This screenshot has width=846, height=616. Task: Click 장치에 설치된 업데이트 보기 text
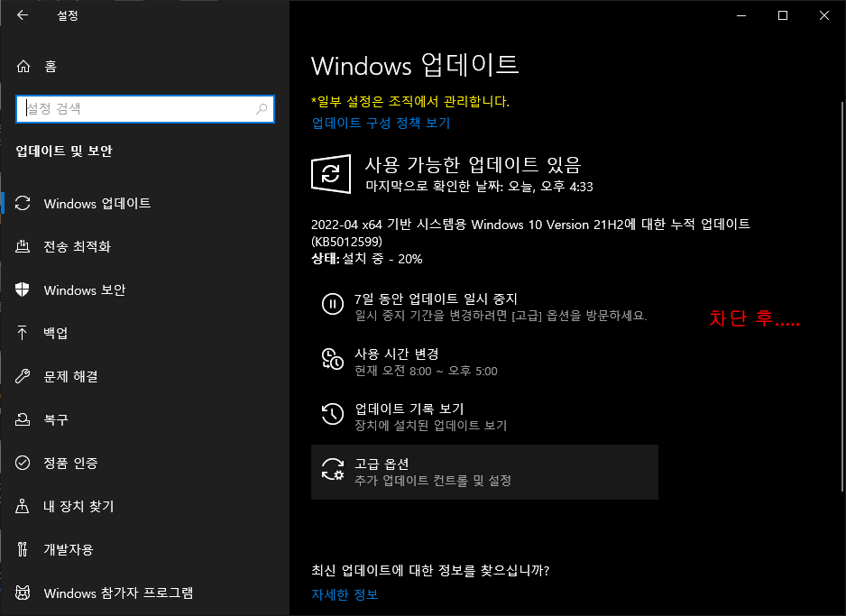430,426
